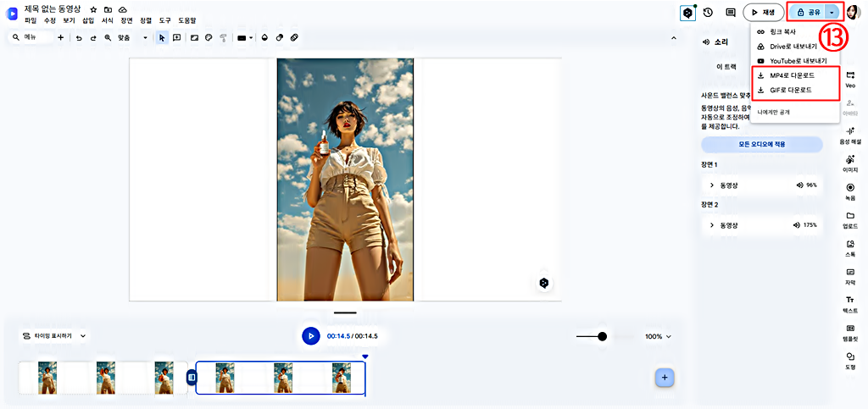The image size is (868, 409).
Task: Check the cloud save status icon
Action: pos(123,10)
